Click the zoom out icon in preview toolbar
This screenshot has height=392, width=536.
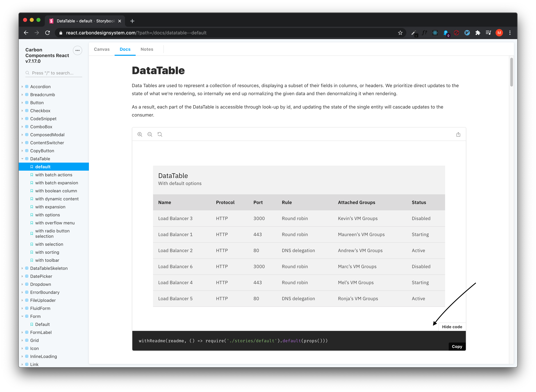150,134
